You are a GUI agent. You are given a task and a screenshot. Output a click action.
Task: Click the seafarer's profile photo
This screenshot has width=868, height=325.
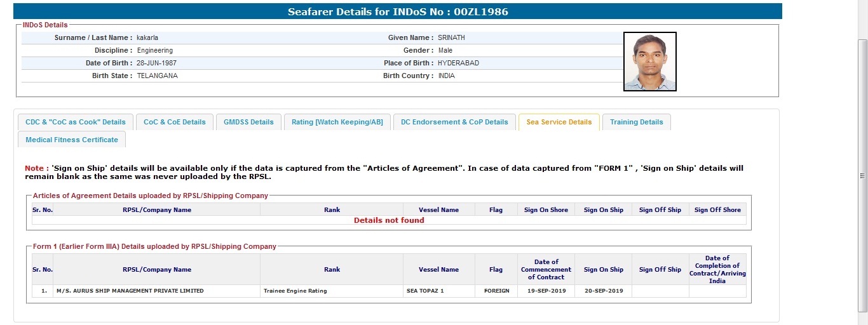pos(649,62)
